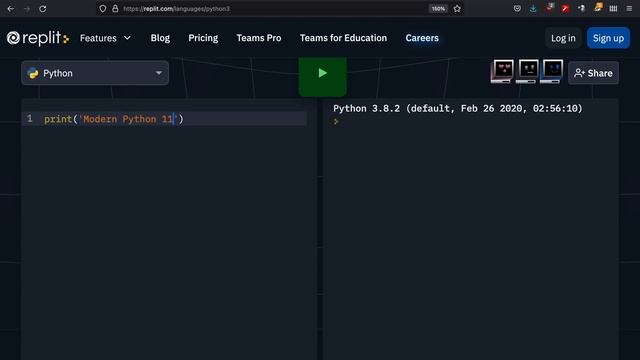Click the red extension icon in the toolbar
The image size is (640, 360).
(565, 9)
